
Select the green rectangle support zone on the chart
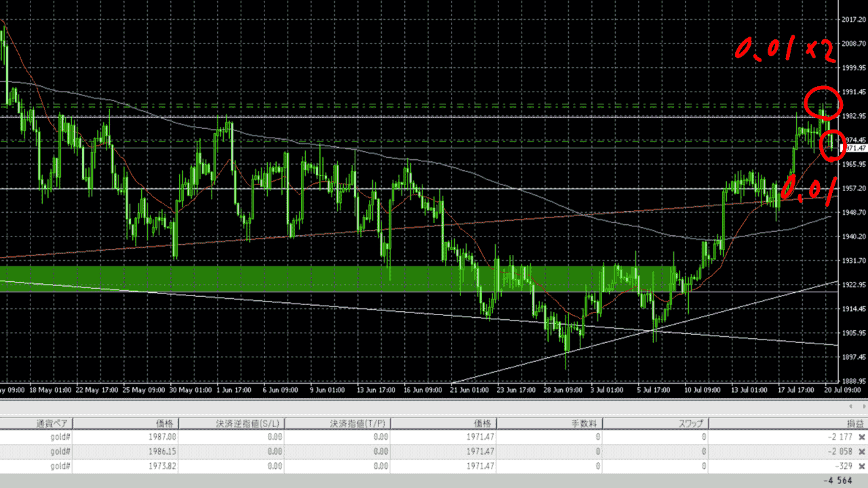pyautogui.click(x=271, y=278)
